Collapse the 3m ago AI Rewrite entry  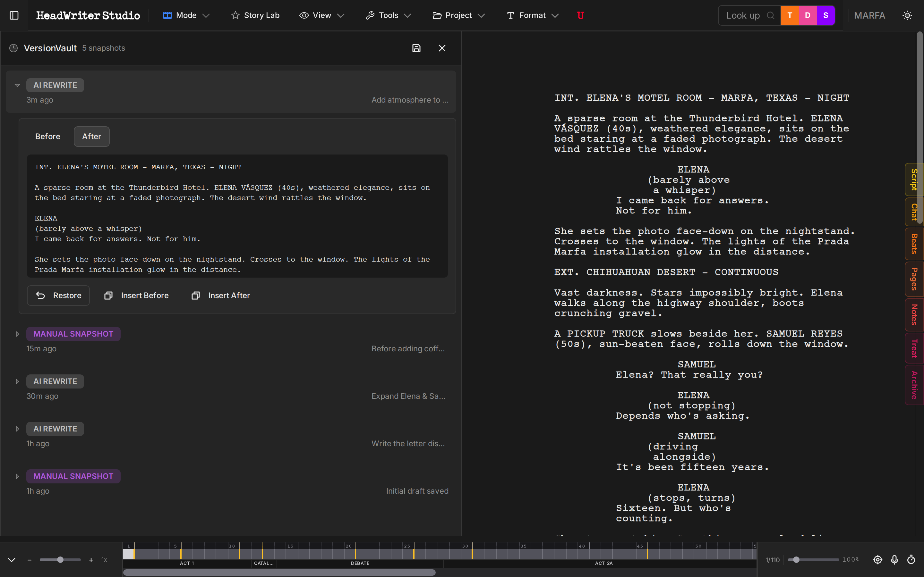point(17,85)
